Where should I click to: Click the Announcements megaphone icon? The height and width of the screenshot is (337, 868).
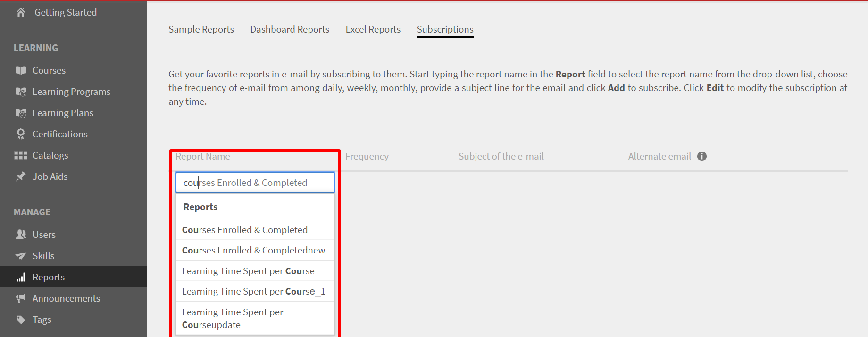[21, 298]
